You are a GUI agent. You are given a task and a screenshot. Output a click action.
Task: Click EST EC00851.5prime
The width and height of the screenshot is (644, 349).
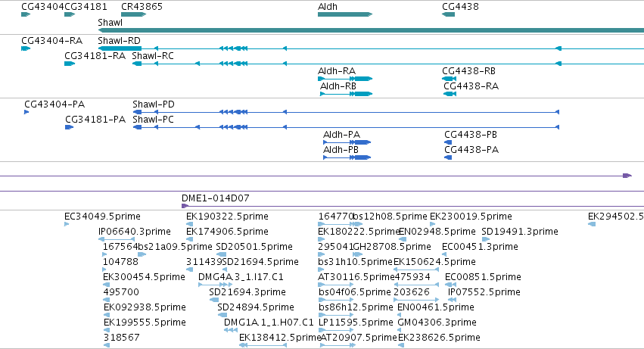coord(483,277)
